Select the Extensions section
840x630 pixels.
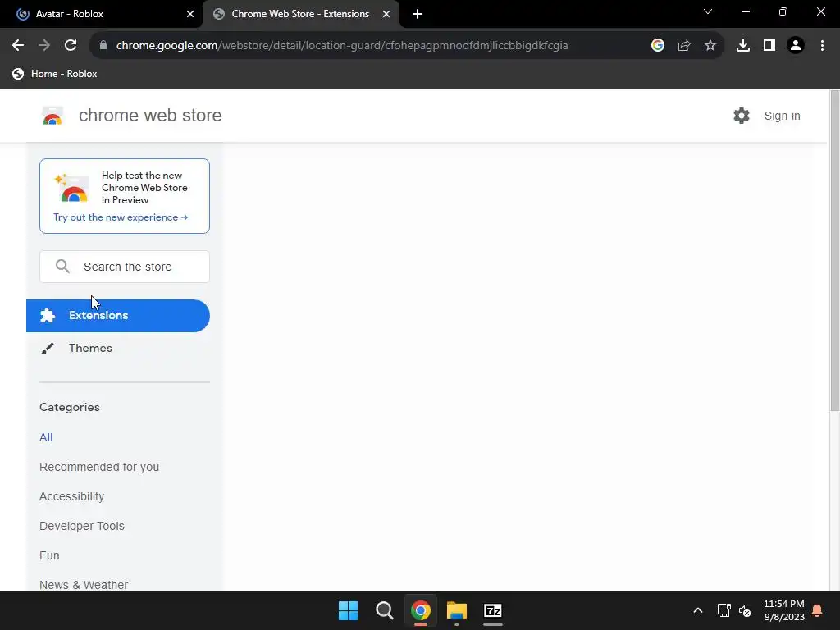(x=118, y=316)
